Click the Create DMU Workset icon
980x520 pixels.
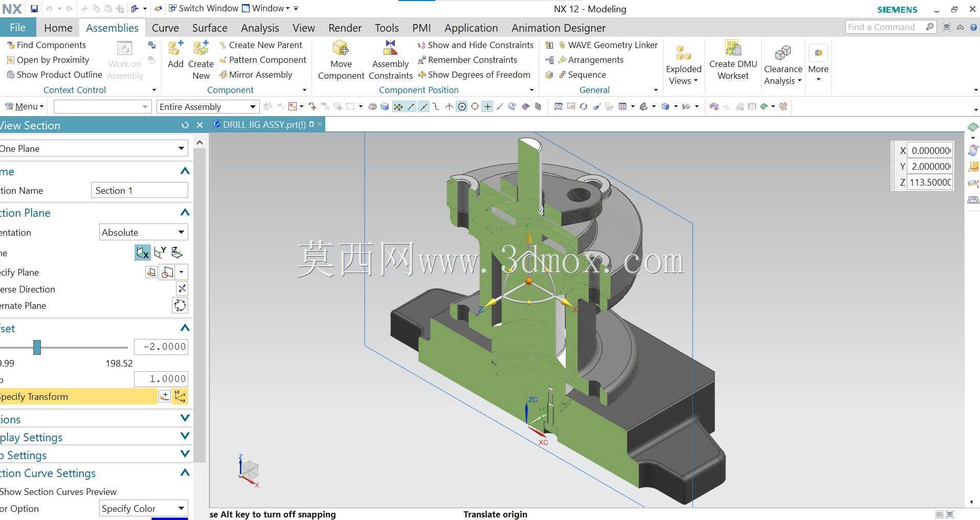click(x=733, y=48)
